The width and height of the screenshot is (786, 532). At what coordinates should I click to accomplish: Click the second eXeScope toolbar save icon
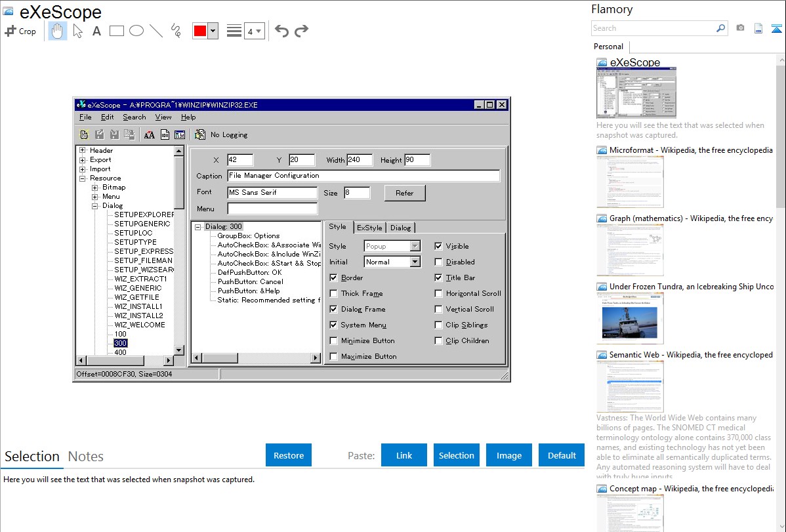99,134
